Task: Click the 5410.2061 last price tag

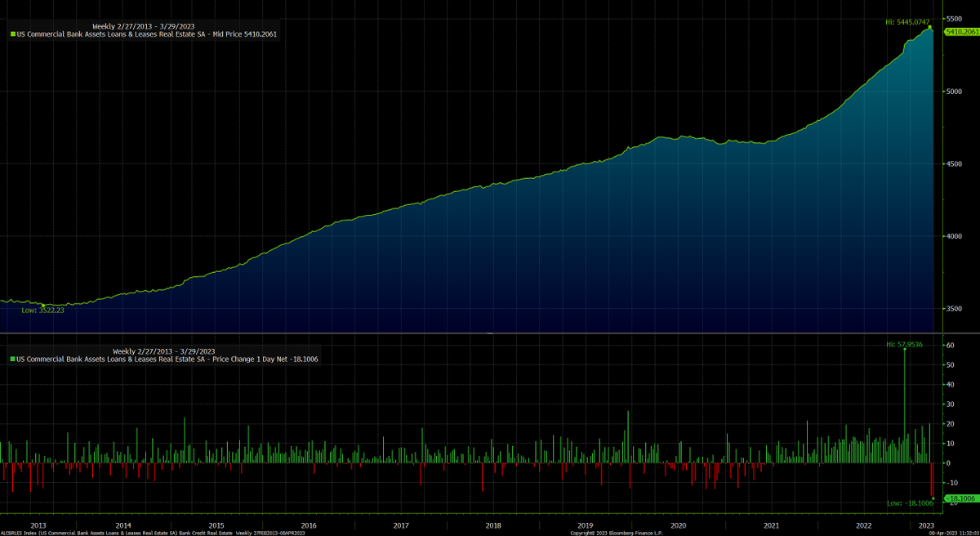Action: point(961,31)
